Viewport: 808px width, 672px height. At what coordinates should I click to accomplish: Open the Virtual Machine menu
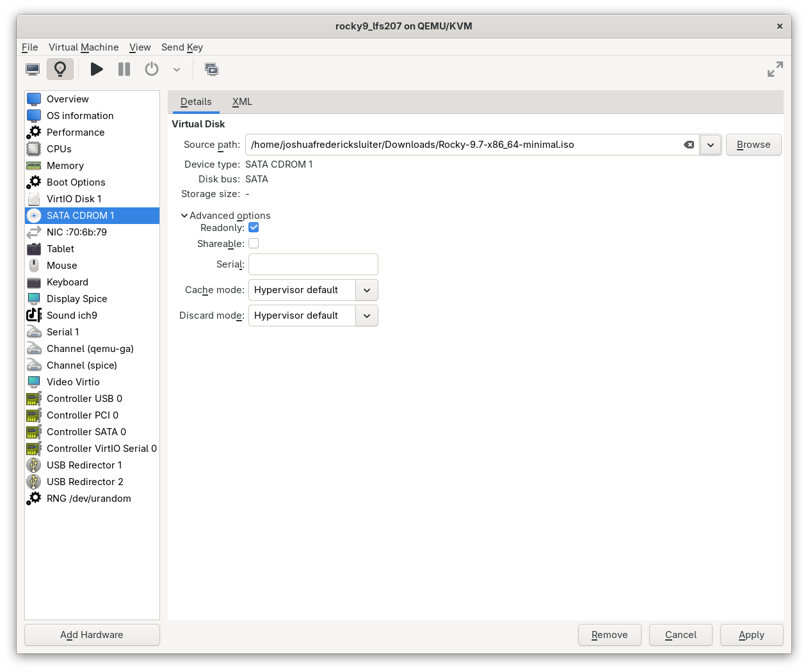[83, 47]
